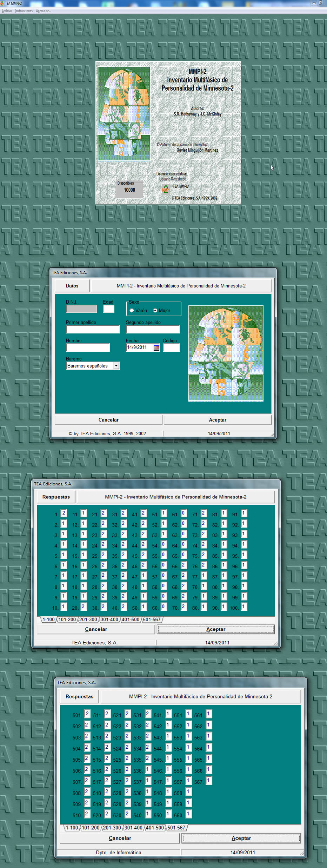Click Cancelar in the Datos dialog
The height and width of the screenshot is (868, 327).
click(108, 420)
